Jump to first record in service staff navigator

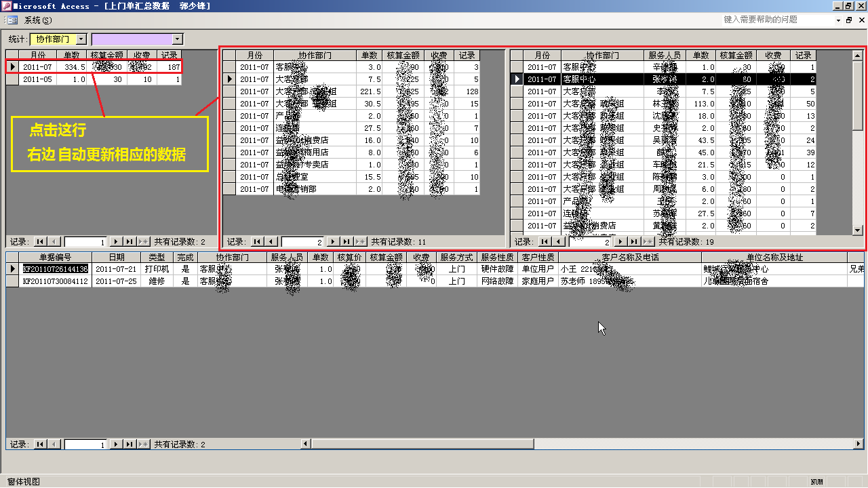click(x=545, y=241)
